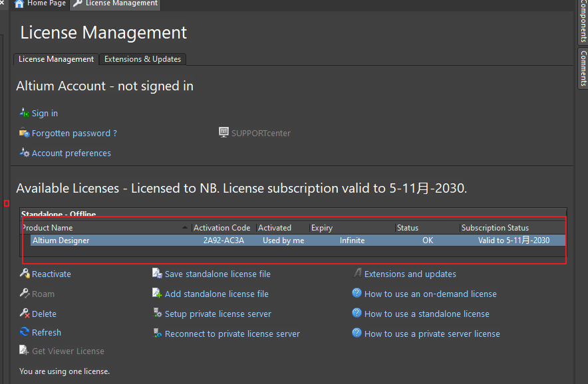Screen dimensions: 588x384
Task: Click the Account preferences gear icon
Action: (x=25, y=152)
